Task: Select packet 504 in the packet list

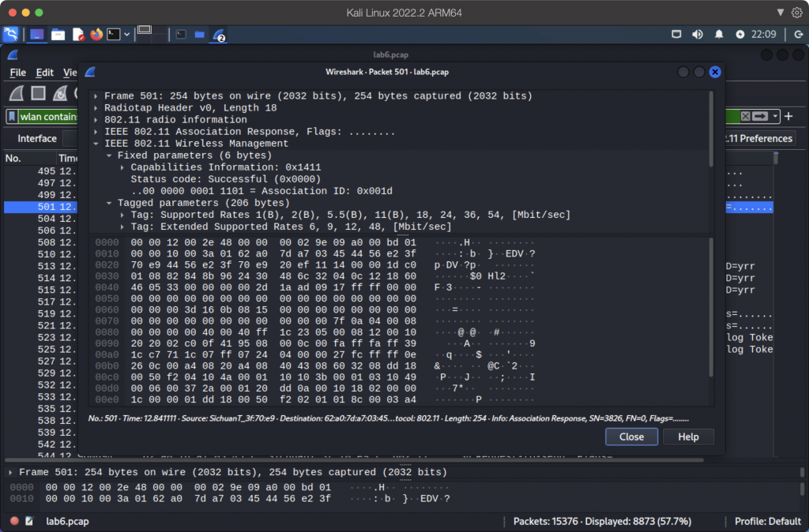Action: click(x=41, y=219)
